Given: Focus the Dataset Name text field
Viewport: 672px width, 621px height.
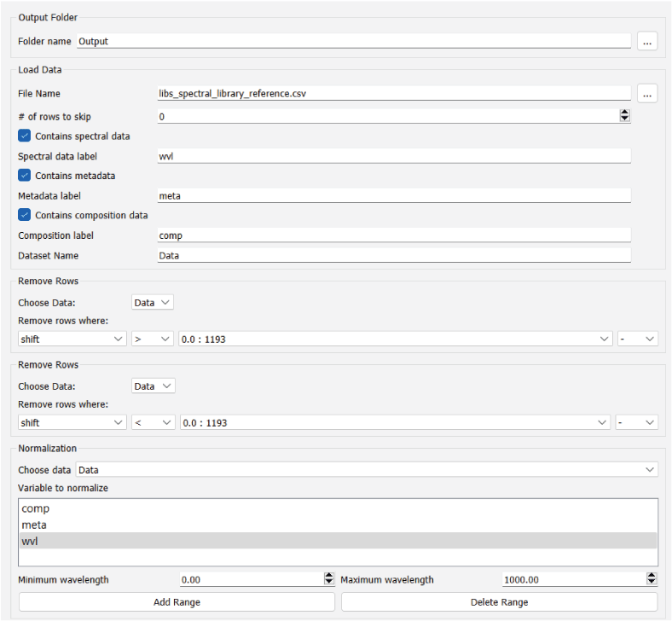Looking at the screenshot, I should 394,255.
